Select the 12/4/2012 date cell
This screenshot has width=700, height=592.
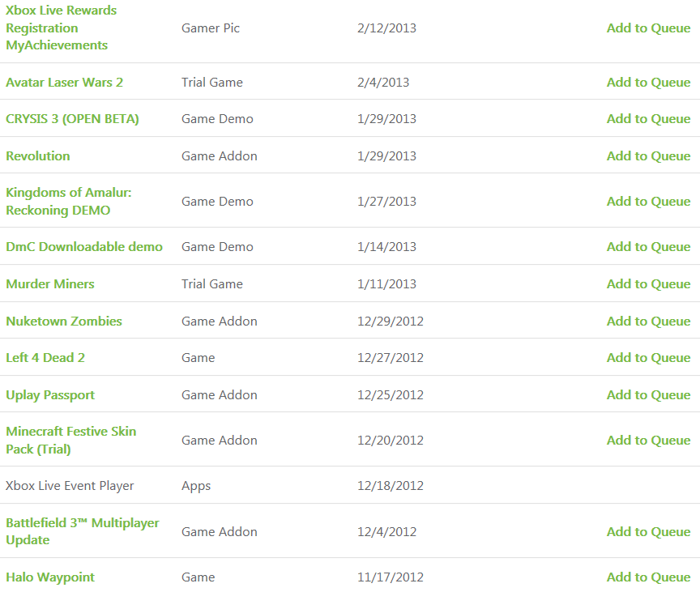tap(386, 532)
